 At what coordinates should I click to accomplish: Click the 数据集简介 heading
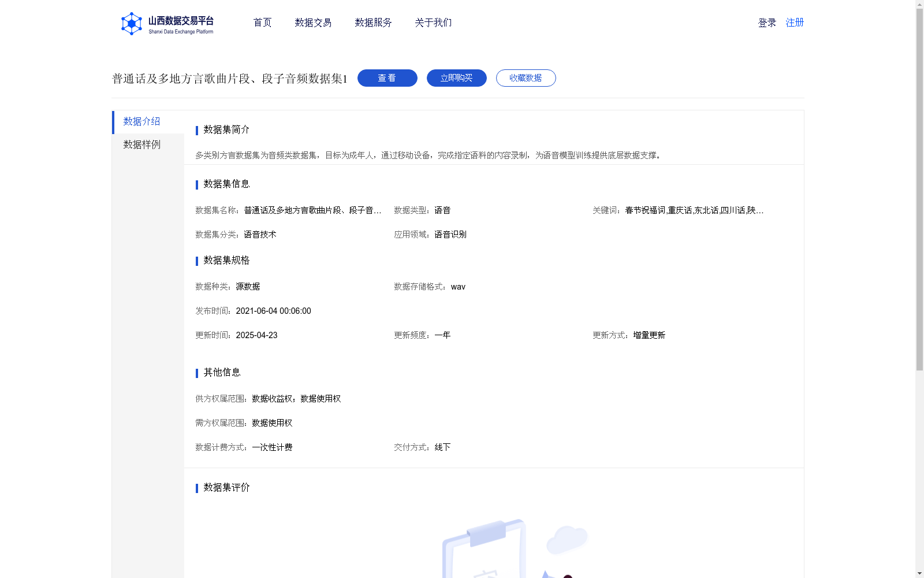[226, 129]
